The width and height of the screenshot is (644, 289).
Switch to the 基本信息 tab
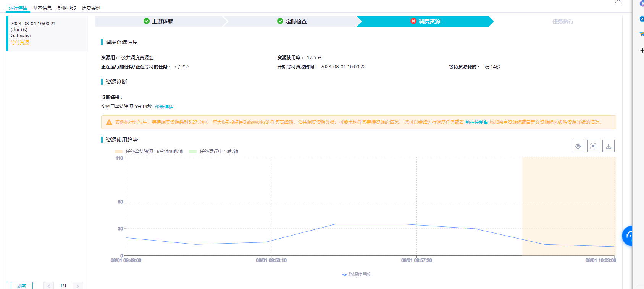[x=42, y=8]
